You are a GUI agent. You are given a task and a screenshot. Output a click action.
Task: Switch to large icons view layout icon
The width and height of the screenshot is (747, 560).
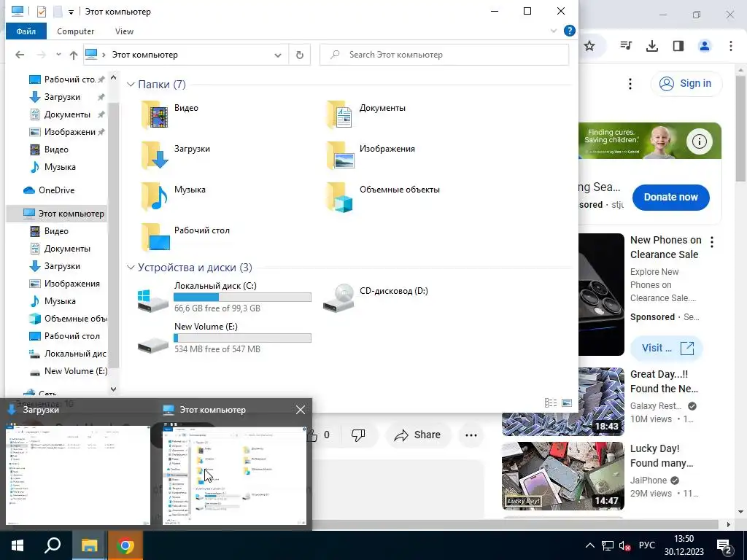(567, 402)
